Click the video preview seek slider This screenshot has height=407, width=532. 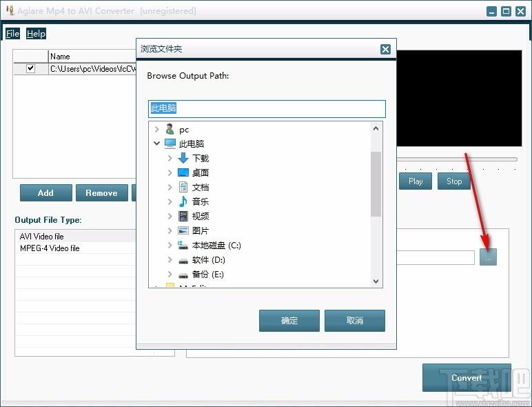(x=457, y=159)
